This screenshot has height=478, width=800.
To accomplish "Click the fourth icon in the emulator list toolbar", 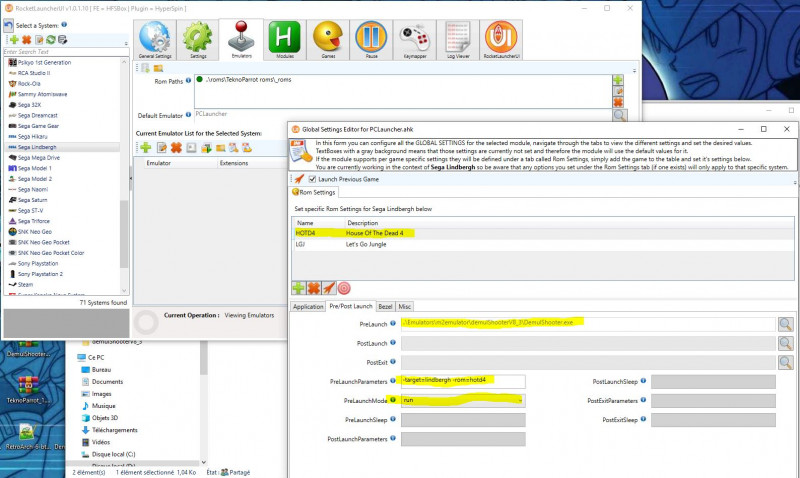I will point(191,148).
